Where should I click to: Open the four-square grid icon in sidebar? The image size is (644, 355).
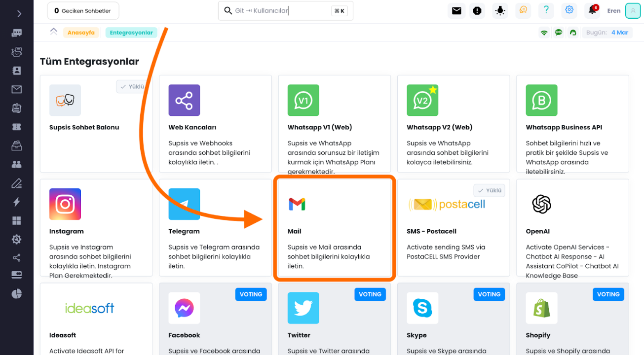coord(17,220)
